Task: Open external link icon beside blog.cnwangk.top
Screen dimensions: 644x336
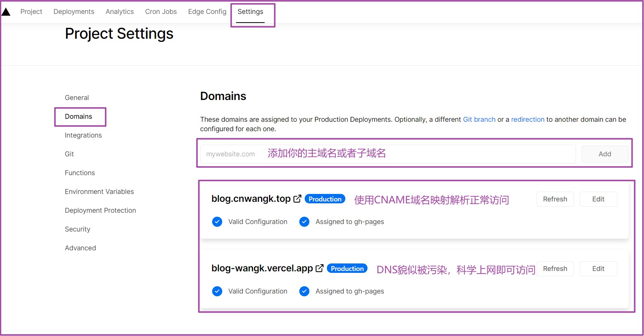Action: pyautogui.click(x=297, y=199)
